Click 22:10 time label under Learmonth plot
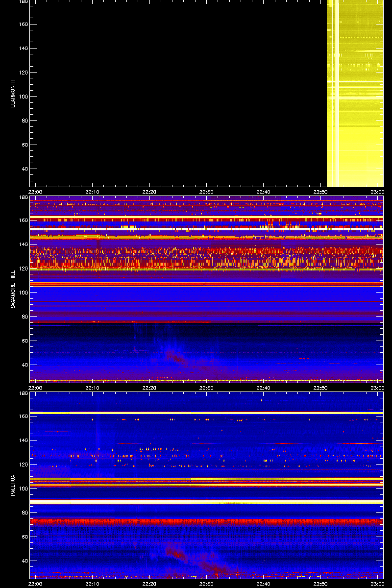The height and width of the screenshot is (588, 392). coord(93,192)
